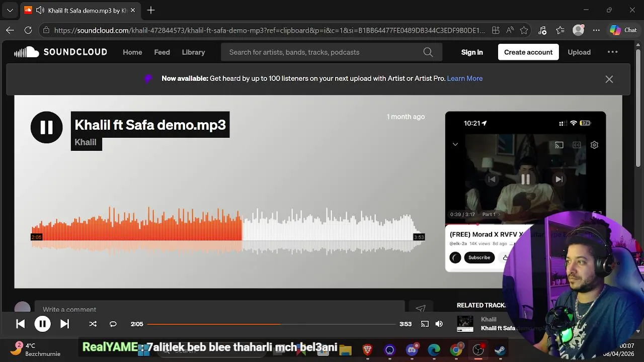Select the Khalil ft Safa demo.mp3 tab
This screenshot has width=644, height=362.
(80, 10)
